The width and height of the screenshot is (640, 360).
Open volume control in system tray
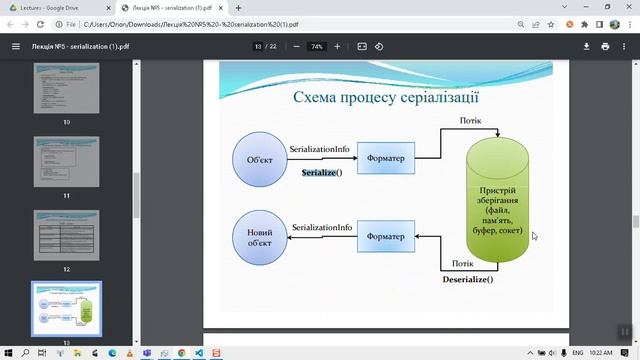pos(552,353)
